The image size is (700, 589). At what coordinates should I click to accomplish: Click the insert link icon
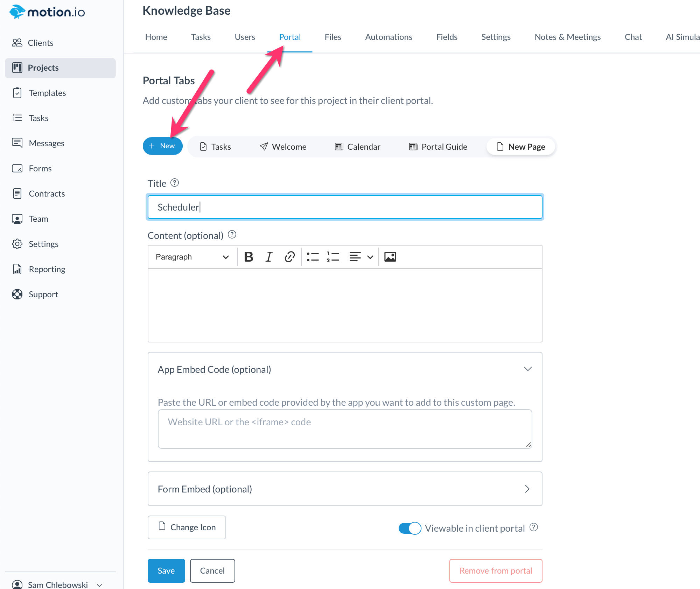click(289, 257)
